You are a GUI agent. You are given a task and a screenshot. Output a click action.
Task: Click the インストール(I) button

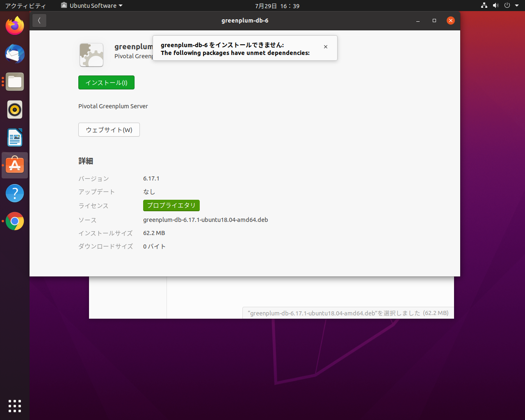click(106, 82)
